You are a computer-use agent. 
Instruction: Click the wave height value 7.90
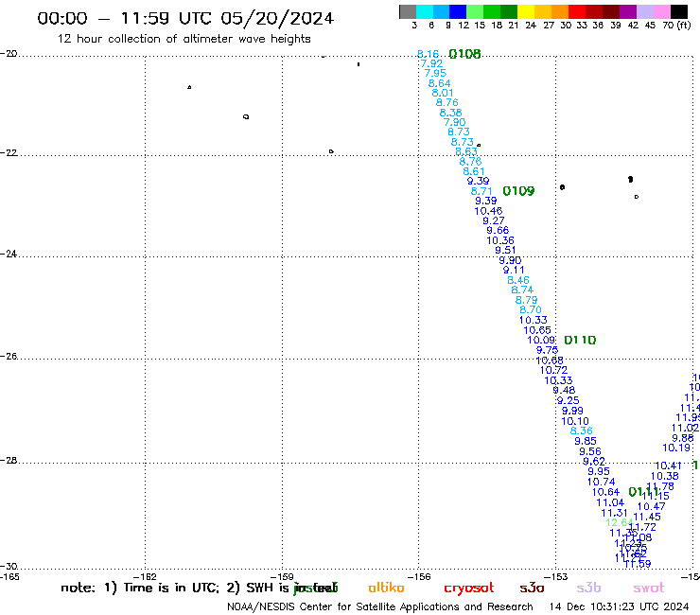click(454, 122)
